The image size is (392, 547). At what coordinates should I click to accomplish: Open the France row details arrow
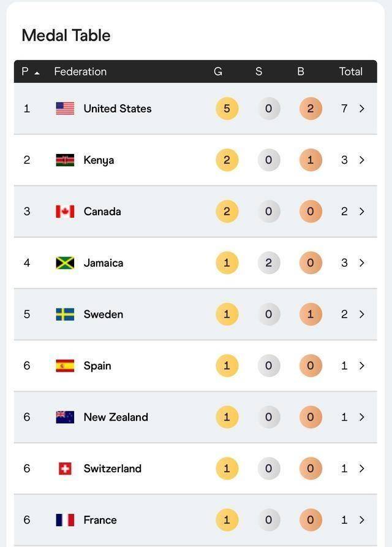point(362,520)
